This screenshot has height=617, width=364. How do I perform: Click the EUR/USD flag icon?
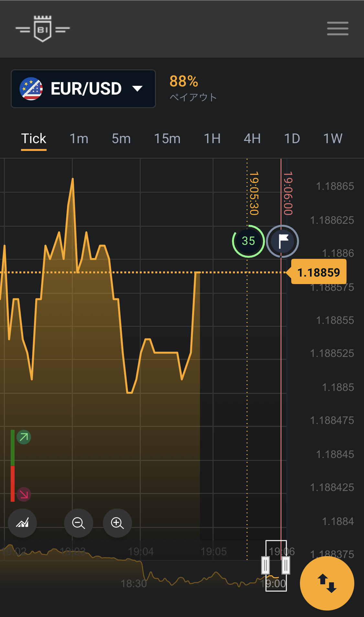click(31, 89)
